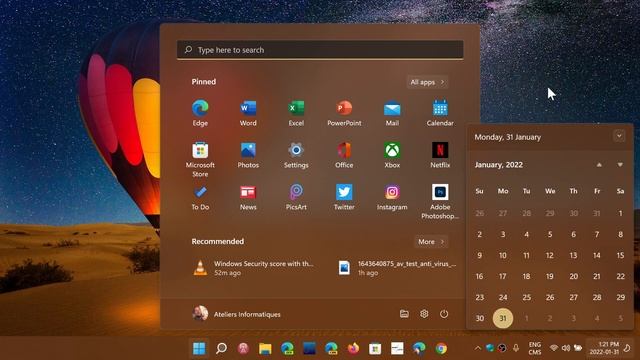The height and width of the screenshot is (360, 640).
Task: Launch the pinned Photos app
Action: point(248,155)
